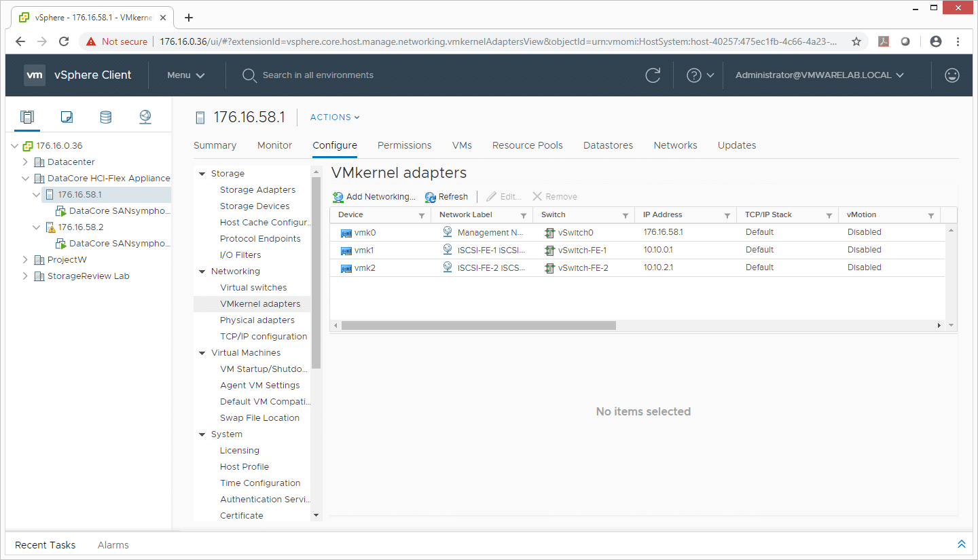The image size is (978, 560).
Task: Open the Updates tab
Action: [x=737, y=145]
